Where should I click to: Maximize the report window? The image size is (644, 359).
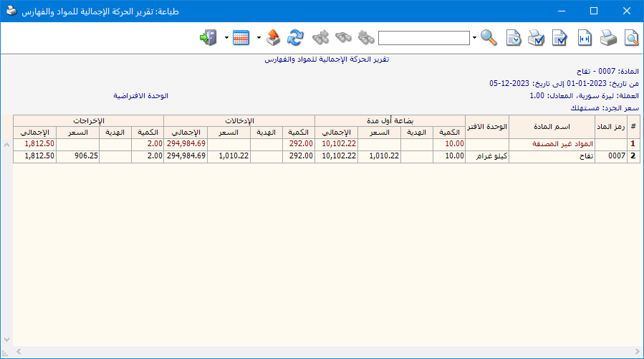point(593,11)
